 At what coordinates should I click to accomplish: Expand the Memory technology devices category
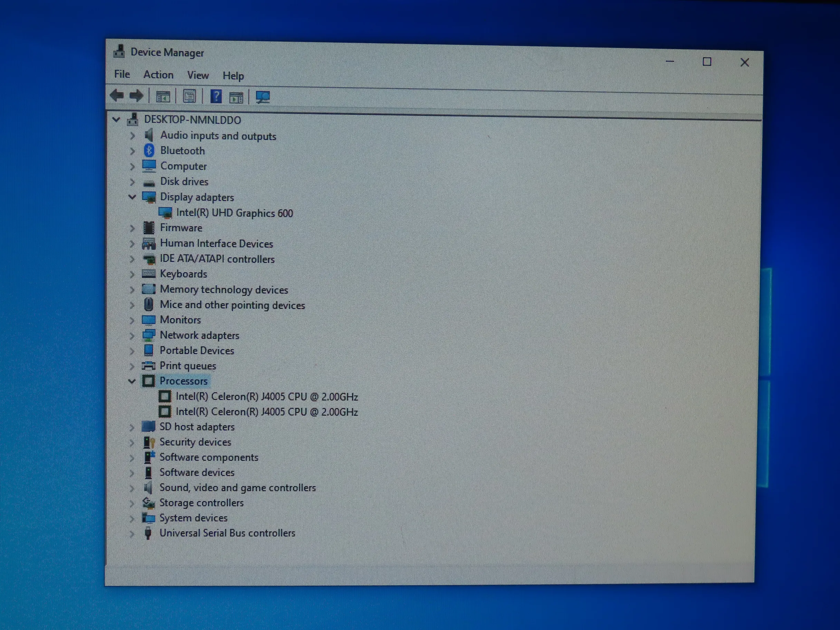point(132,290)
